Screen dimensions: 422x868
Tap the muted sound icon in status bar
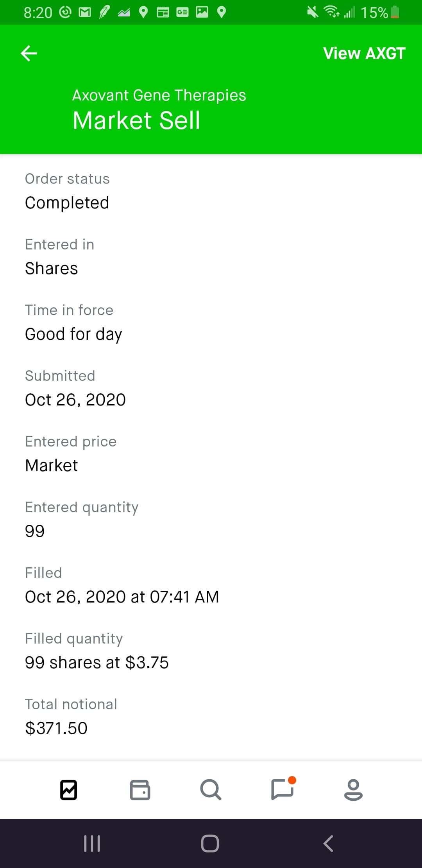coord(312,13)
